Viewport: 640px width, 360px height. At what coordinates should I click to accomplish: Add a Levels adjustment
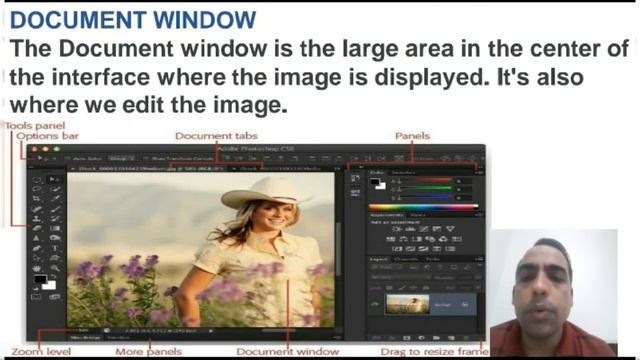410,229
